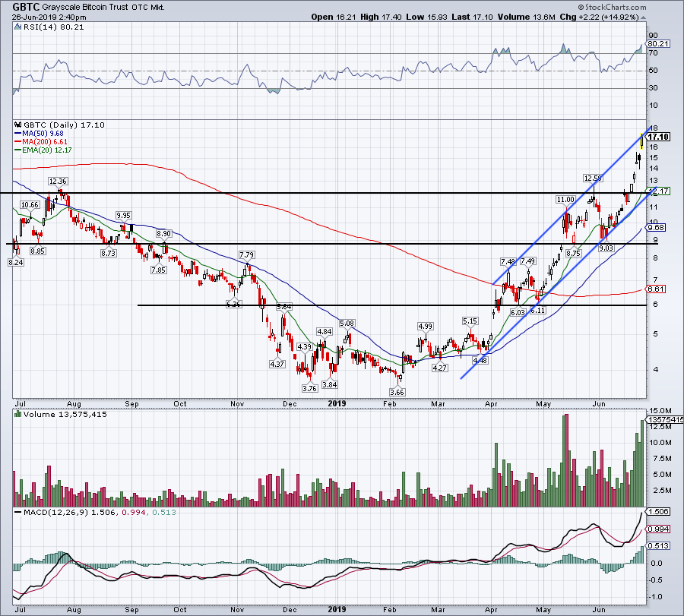Click the MA(50) legend entry
The width and height of the screenshot is (684, 616).
point(39,134)
